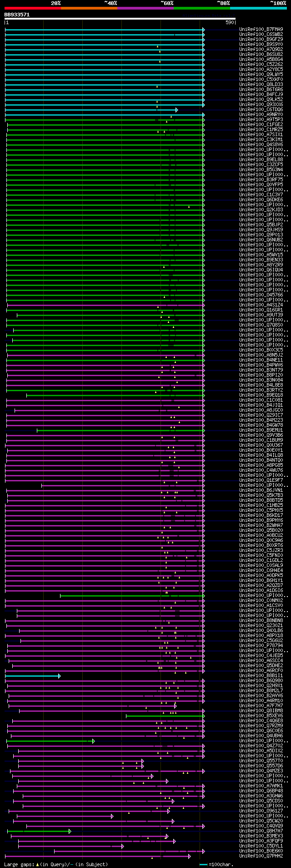Select hit label UniRef100_C5DYL1
This screenshot has width=291, height=868.
pos(261,846)
